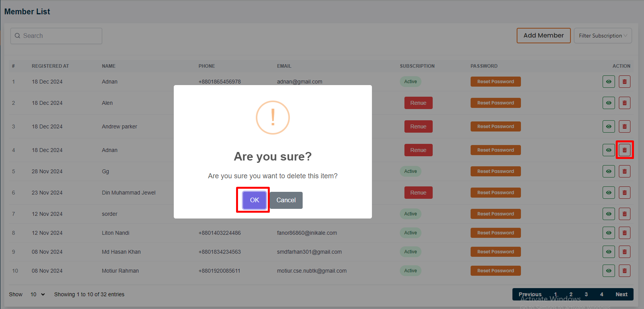The height and width of the screenshot is (309, 644).
Task: Click trash icon for Liton Nandi
Action: [x=624, y=233]
